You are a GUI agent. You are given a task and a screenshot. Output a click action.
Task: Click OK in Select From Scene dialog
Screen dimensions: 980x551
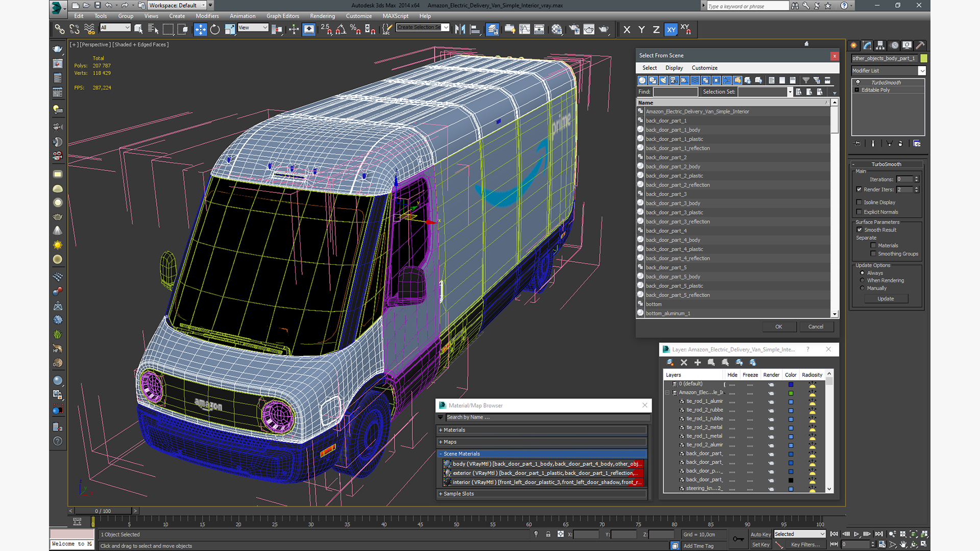point(779,327)
